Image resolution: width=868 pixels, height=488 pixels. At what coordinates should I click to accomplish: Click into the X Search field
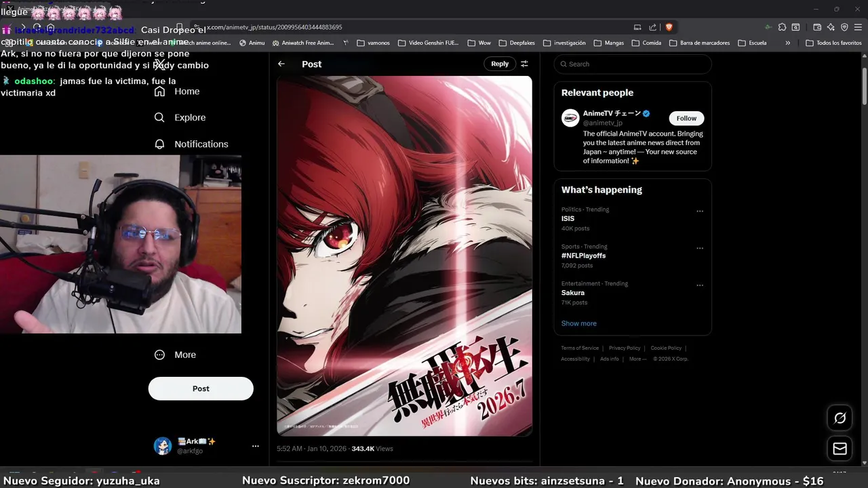pos(633,64)
